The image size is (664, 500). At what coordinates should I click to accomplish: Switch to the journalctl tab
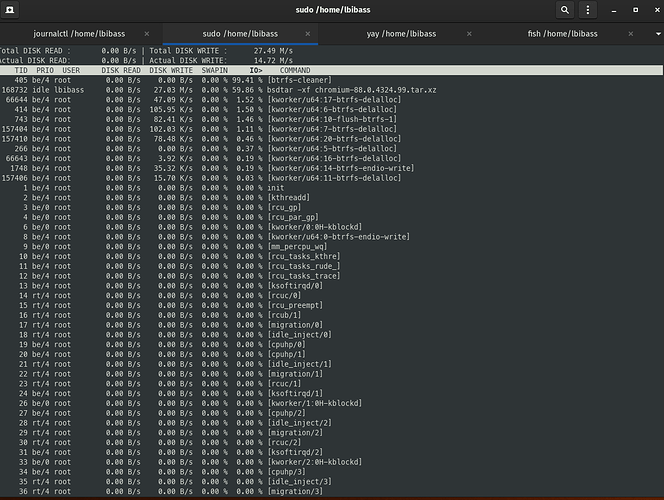click(79, 34)
